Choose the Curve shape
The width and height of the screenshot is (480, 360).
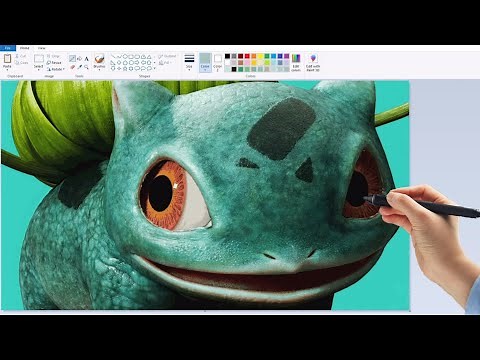(119, 57)
